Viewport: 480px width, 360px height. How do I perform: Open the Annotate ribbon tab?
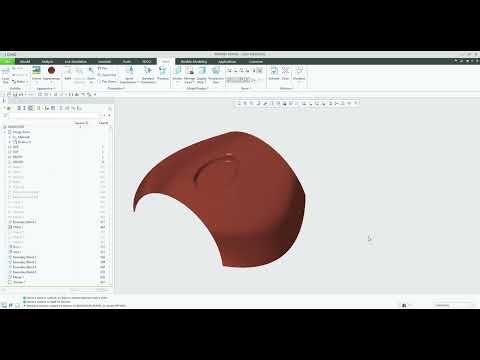point(104,61)
